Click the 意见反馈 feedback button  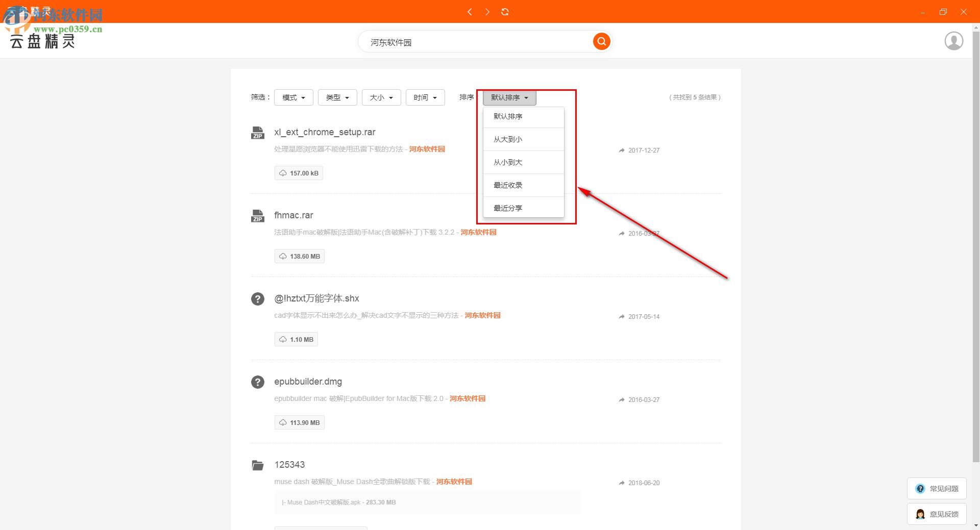coord(936,514)
